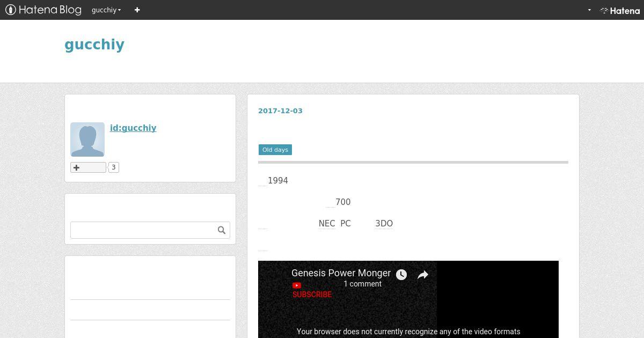644x338 pixels.
Task: Open the Genesis Power Monger video title
Action: (341, 273)
